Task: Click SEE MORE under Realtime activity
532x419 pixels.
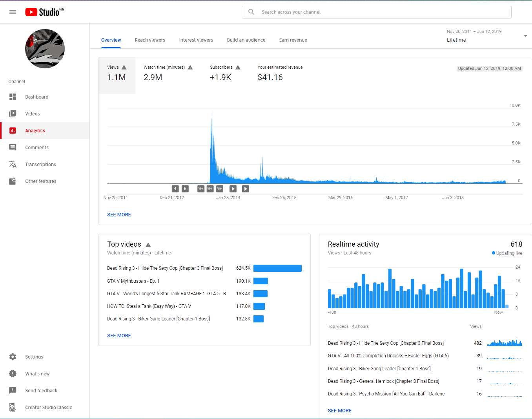Action: 340,411
